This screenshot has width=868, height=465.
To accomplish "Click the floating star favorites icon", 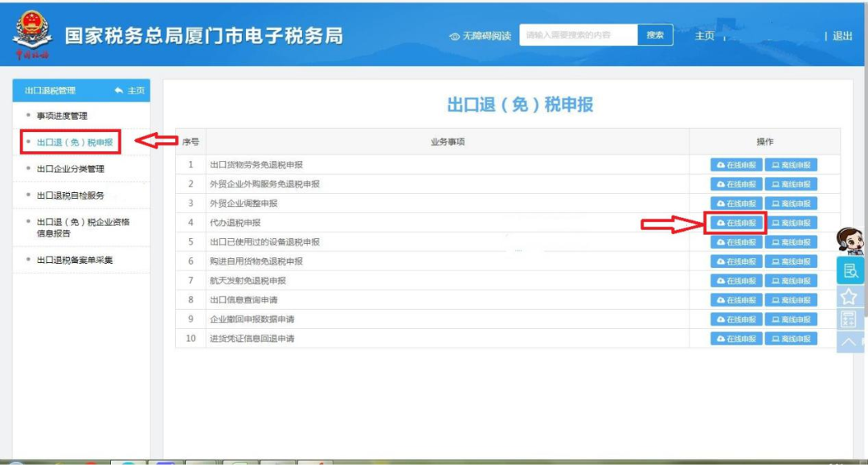I will [x=850, y=297].
